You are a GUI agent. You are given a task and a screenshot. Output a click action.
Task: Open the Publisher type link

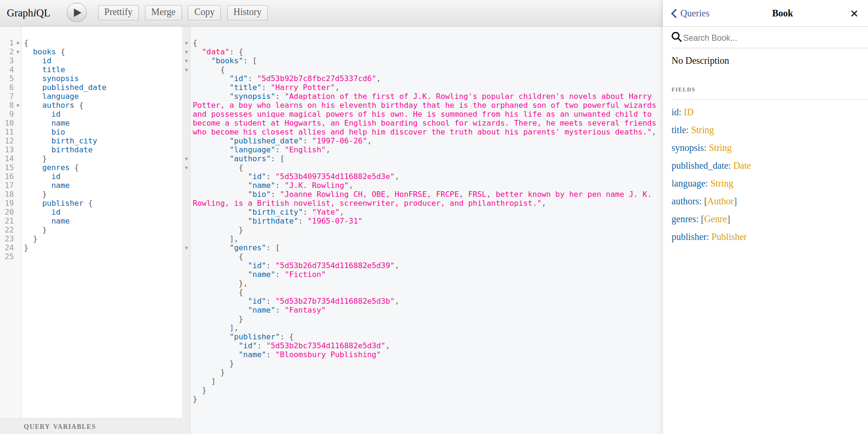tap(729, 237)
